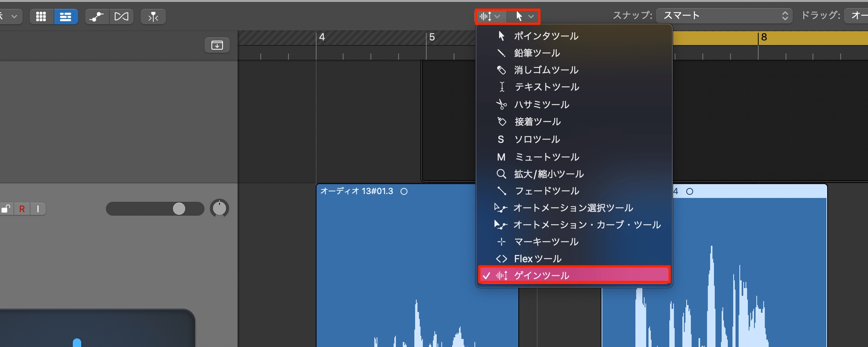Click the loop circle on オーディオ 13#01.3 region
868x347 pixels.
coord(404,191)
